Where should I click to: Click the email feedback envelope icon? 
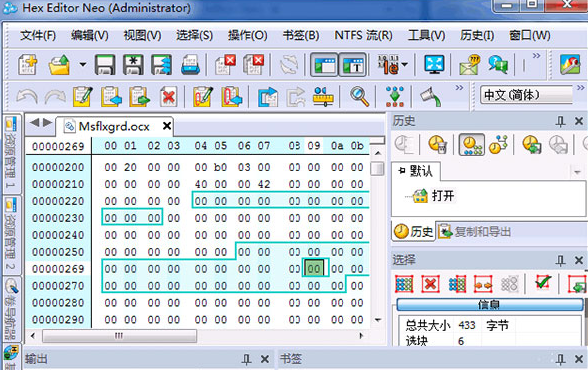point(469,64)
